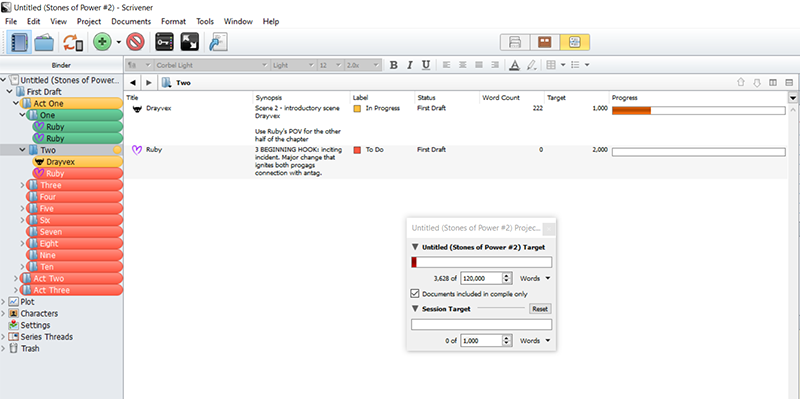Expand the Characters folder
This screenshot has width=800, height=399.
[3, 313]
